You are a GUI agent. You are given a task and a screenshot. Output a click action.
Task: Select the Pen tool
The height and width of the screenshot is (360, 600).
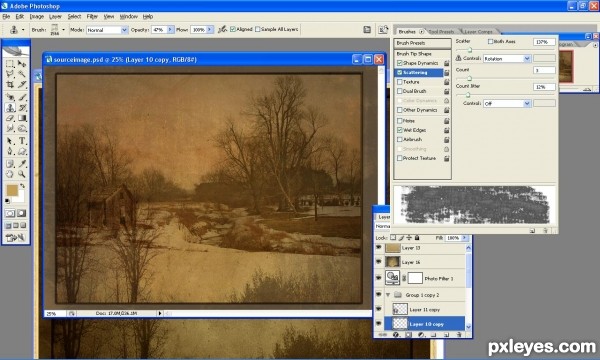click(10, 151)
